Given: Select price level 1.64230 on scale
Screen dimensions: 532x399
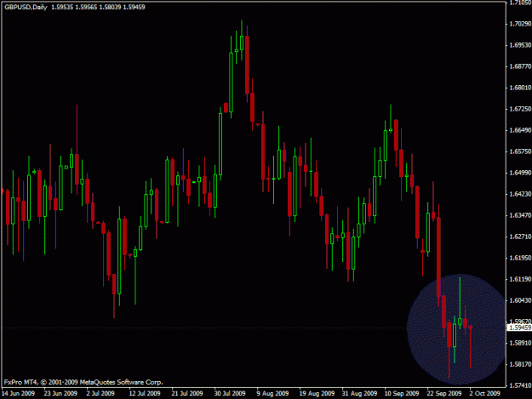Looking at the screenshot, I should (520, 194).
